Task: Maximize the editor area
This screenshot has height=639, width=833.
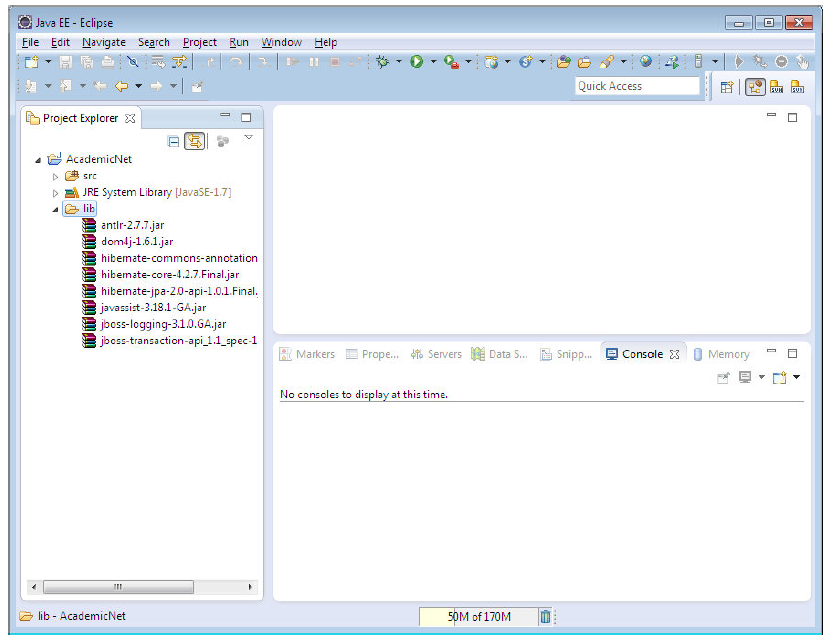Action: tap(792, 117)
